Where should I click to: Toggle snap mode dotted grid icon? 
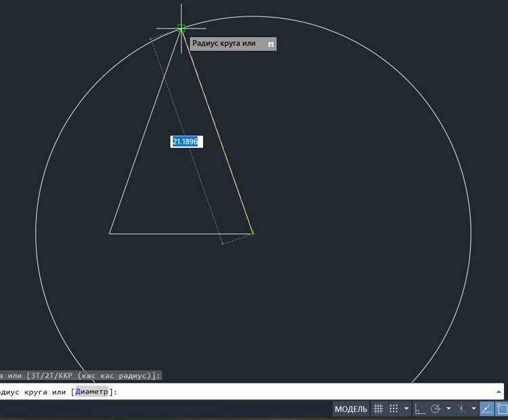tap(394, 409)
